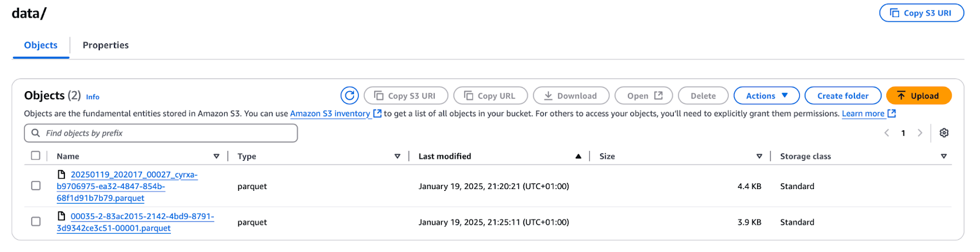This screenshot has height=252, width=980.
Task: Click the Info link beside Objects
Action: pyautogui.click(x=92, y=97)
